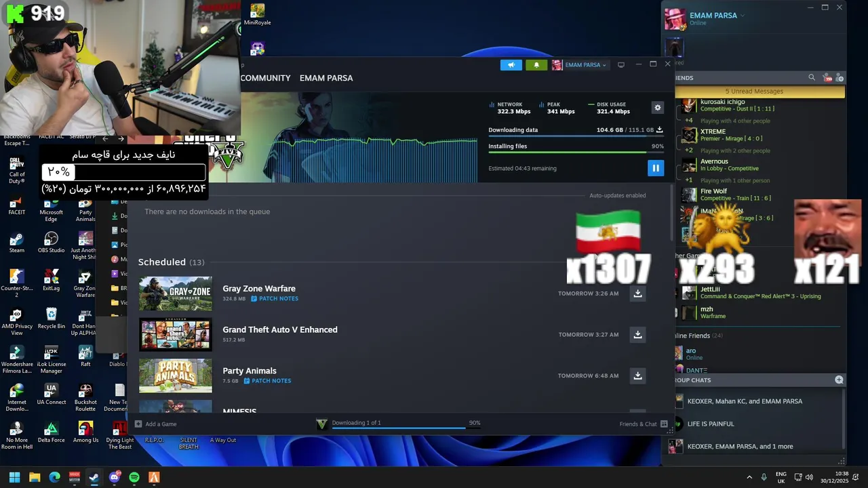This screenshot has width=868, height=488.
Task: Click Party Animals game thumbnail
Action: pos(176,375)
